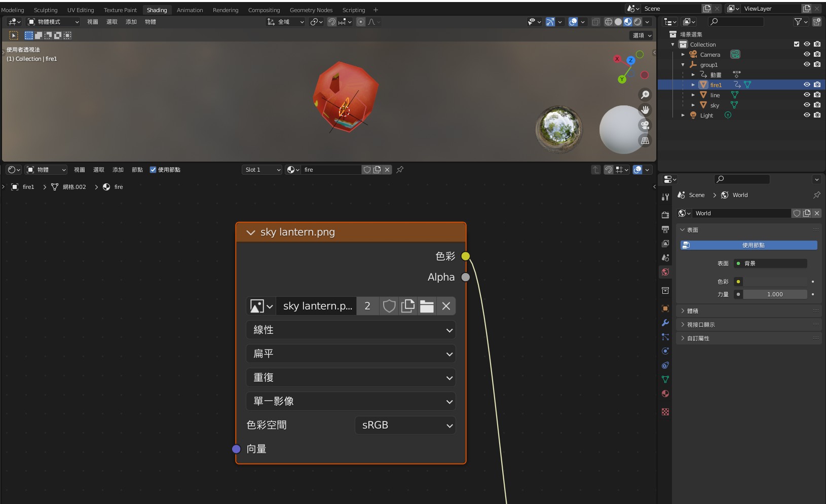This screenshot has height=504, width=826.
Task: Open the Modifier wrench properties tab
Action: tap(665, 323)
